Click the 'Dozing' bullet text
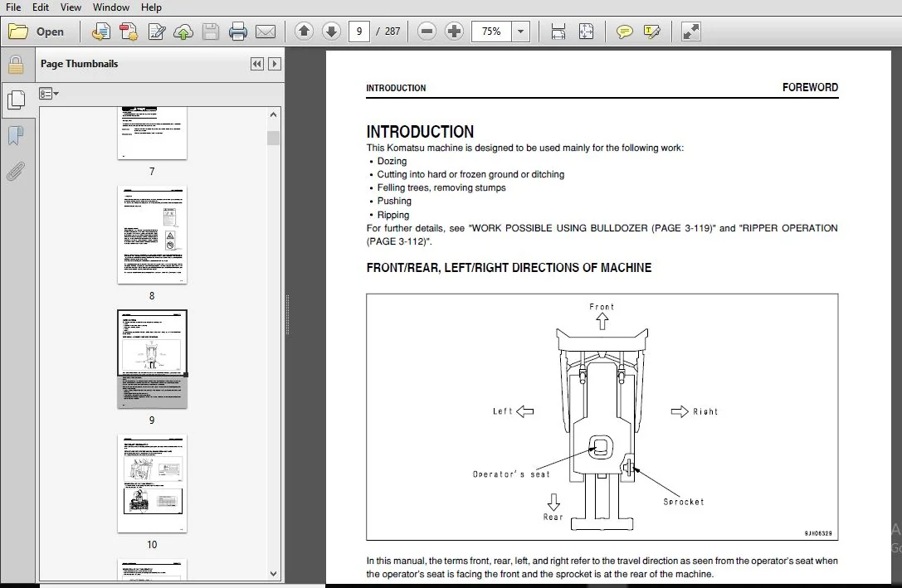The width and height of the screenshot is (902, 588). pyautogui.click(x=392, y=162)
